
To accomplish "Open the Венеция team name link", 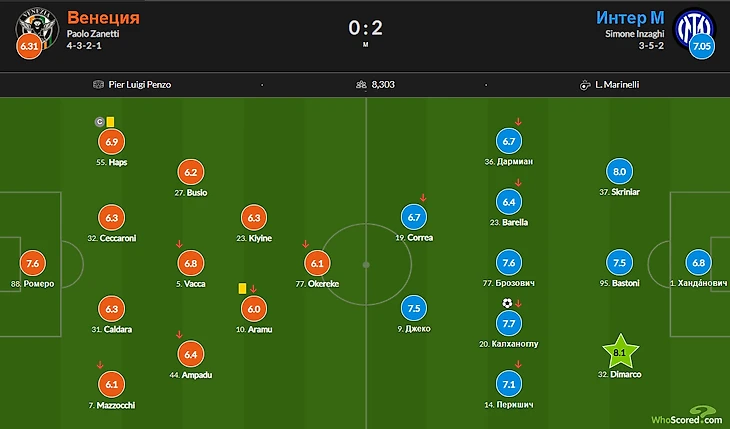I will point(103,18).
